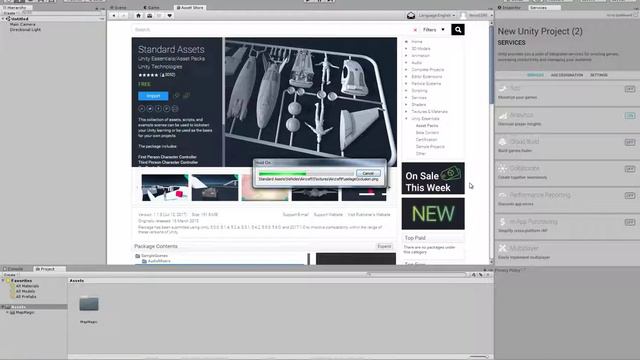Viewport: 640px width, 360px height.
Task: Click the user account avatar icon
Action: coord(463,16)
